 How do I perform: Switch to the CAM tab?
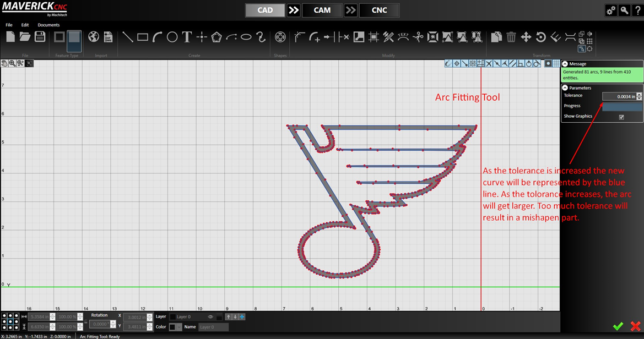tap(322, 10)
